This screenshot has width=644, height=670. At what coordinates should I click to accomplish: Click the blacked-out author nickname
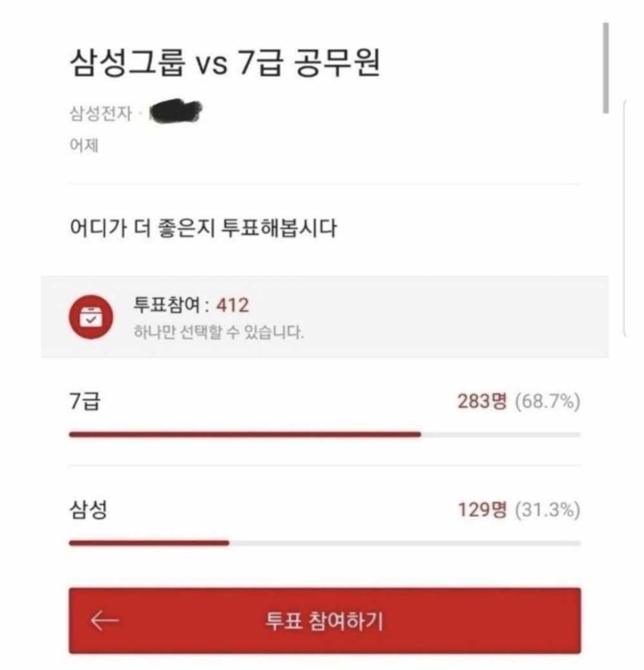point(175,111)
